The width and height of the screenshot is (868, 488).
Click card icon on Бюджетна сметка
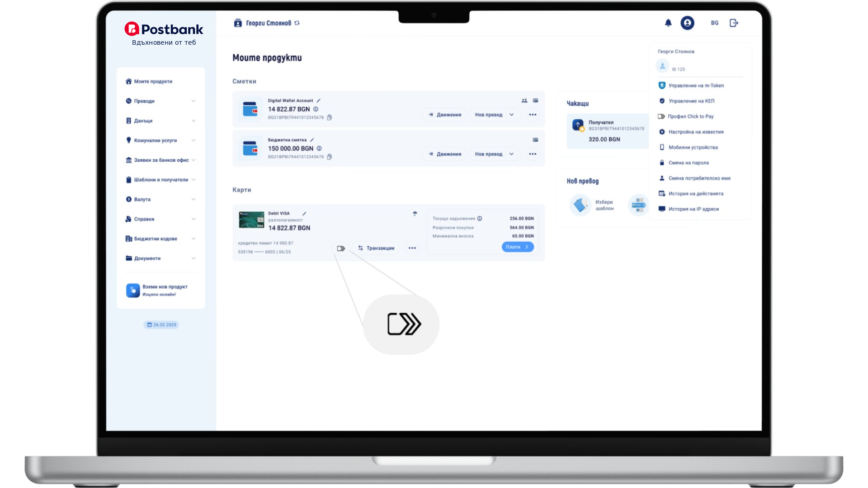535,140
